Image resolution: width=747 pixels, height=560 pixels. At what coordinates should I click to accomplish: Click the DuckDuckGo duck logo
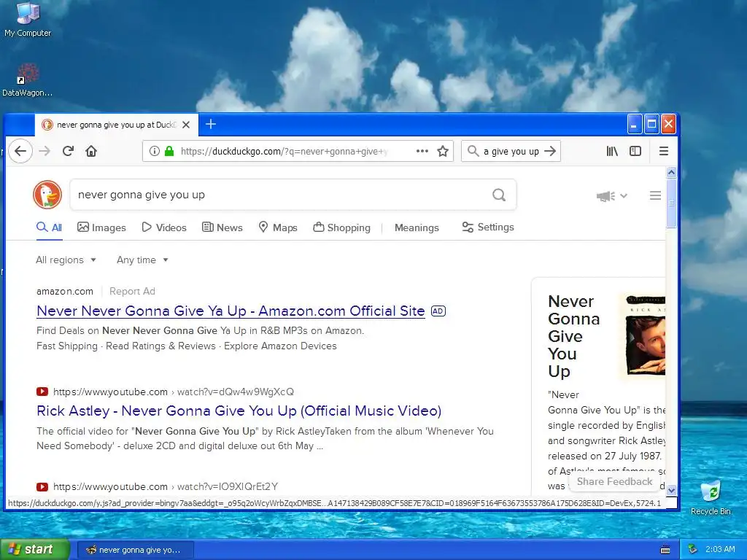(x=47, y=195)
